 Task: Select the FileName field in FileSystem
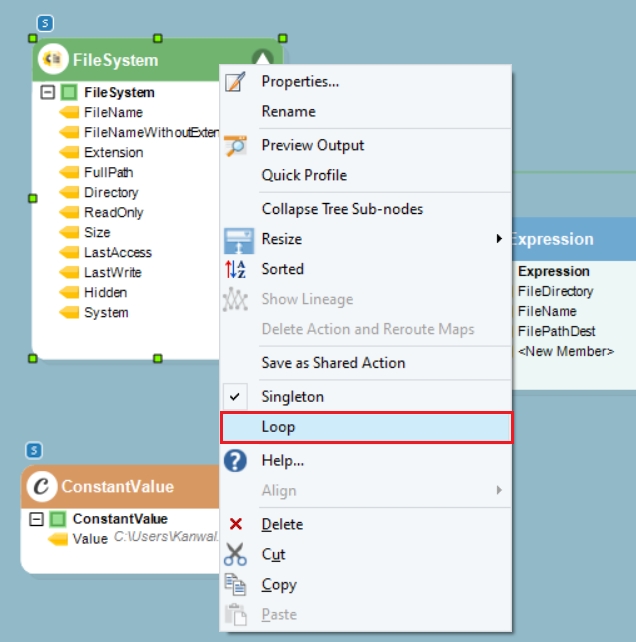pos(113,112)
